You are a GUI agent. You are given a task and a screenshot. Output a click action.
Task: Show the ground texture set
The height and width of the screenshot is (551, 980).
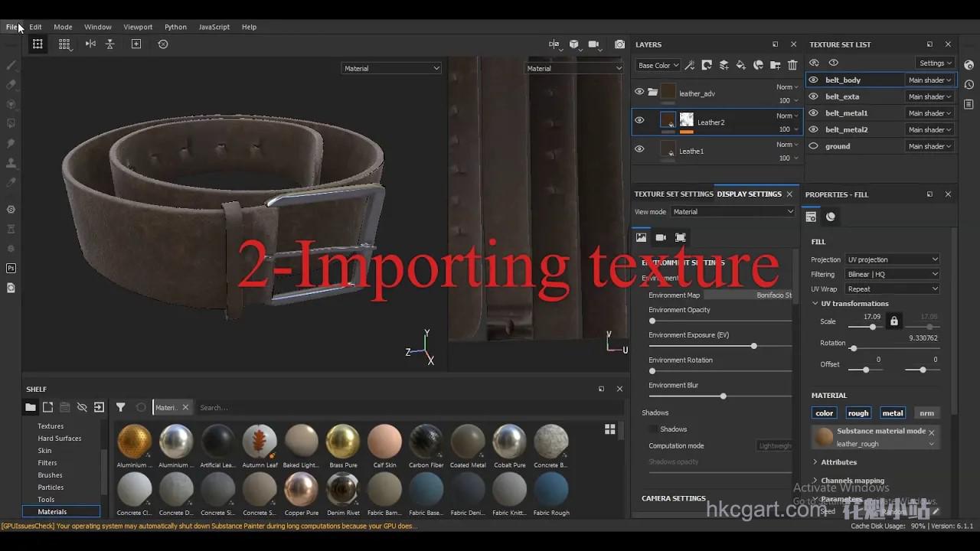[813, 146]
